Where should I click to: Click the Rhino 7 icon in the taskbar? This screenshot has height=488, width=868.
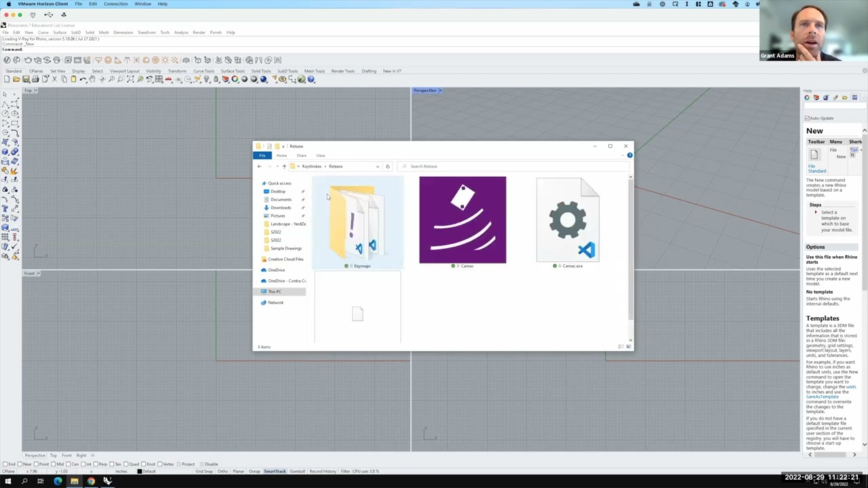coord(107,481)
